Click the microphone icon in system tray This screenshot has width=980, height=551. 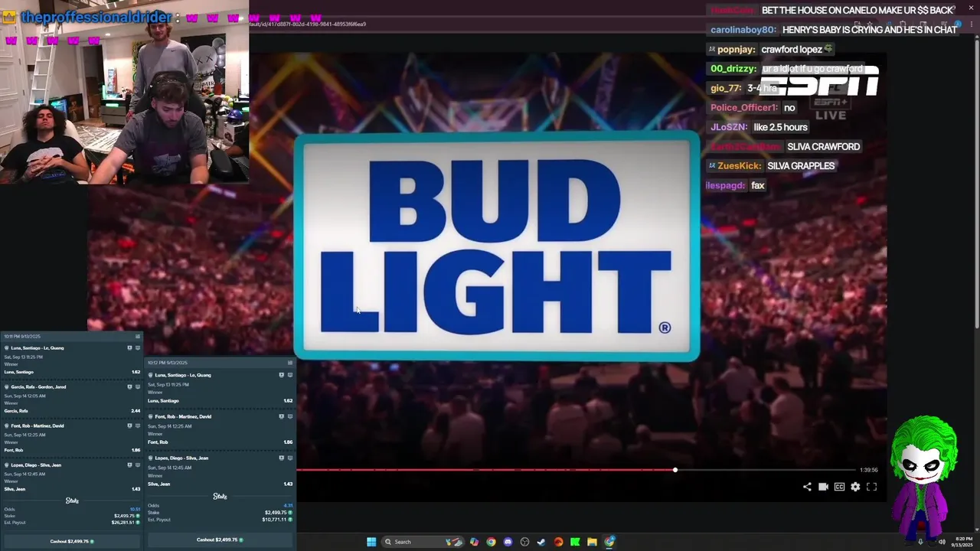click(920, 542)
